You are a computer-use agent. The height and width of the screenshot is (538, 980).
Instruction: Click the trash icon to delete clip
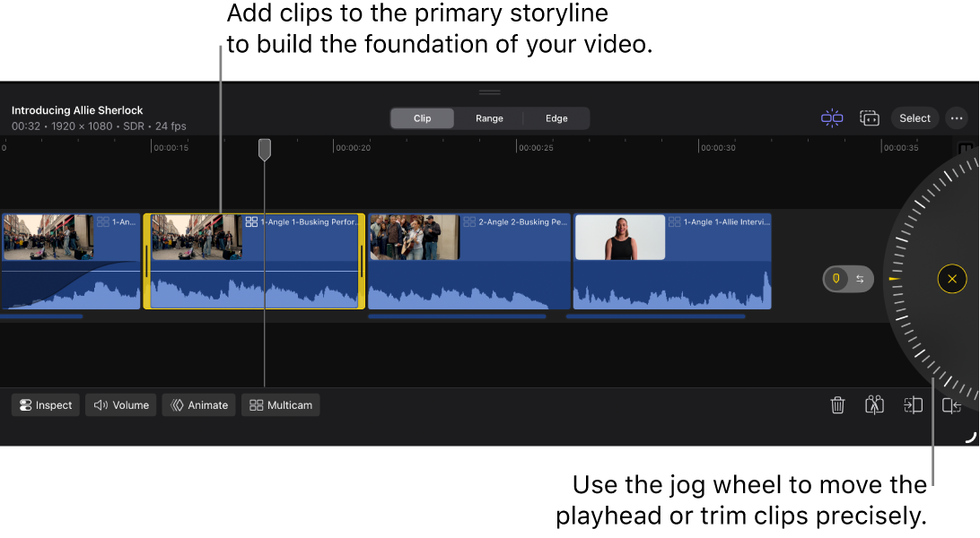(838, 405)
